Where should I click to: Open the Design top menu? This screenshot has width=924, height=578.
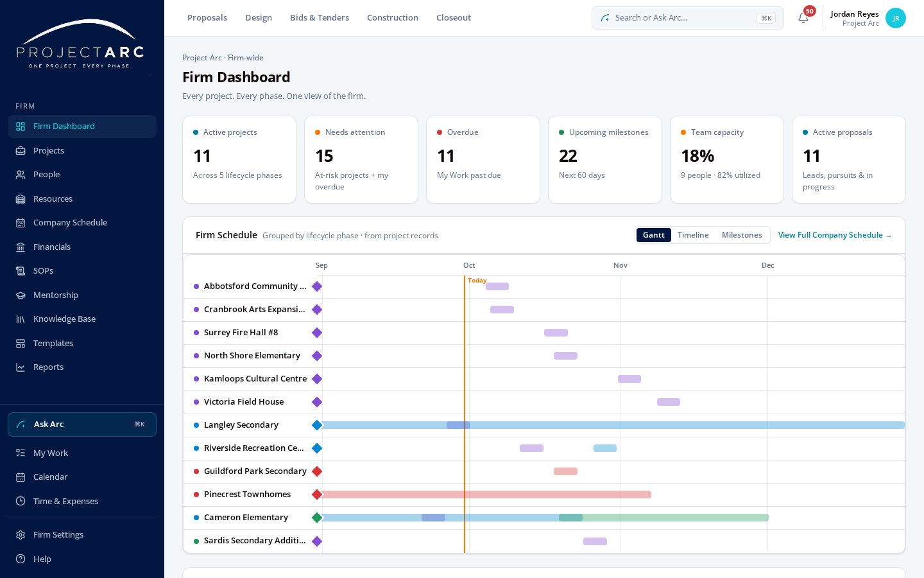click(259, 18)
